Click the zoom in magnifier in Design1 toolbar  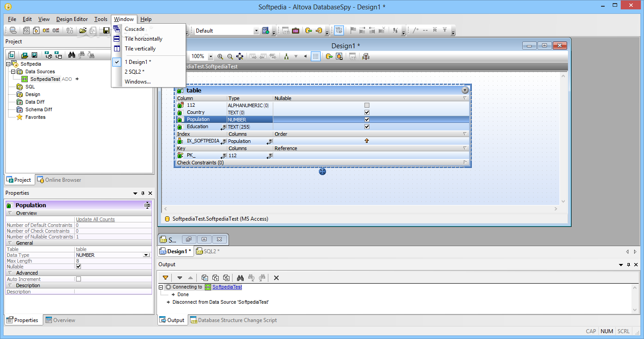coord(220,56)
